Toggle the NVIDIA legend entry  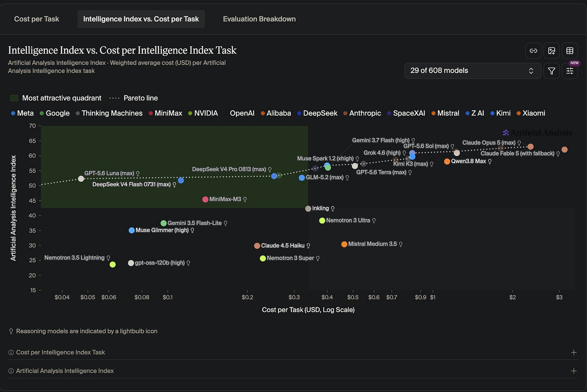[203, 113]
